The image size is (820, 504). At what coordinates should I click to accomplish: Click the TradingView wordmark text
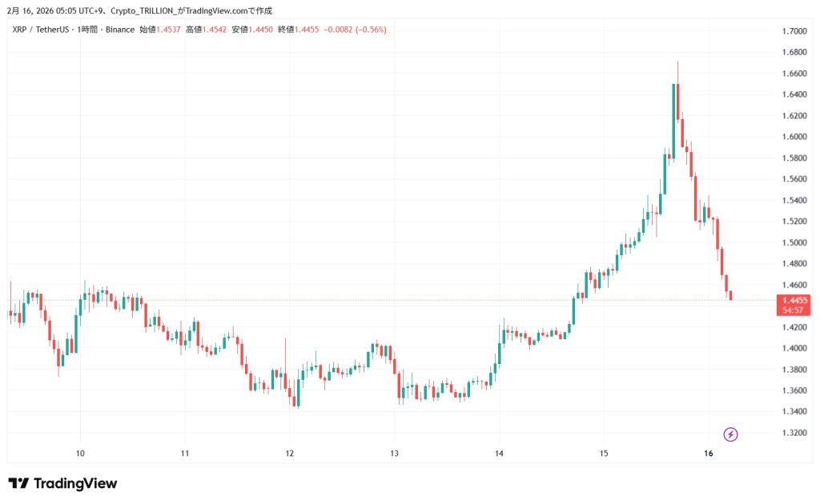pos(75,484)
